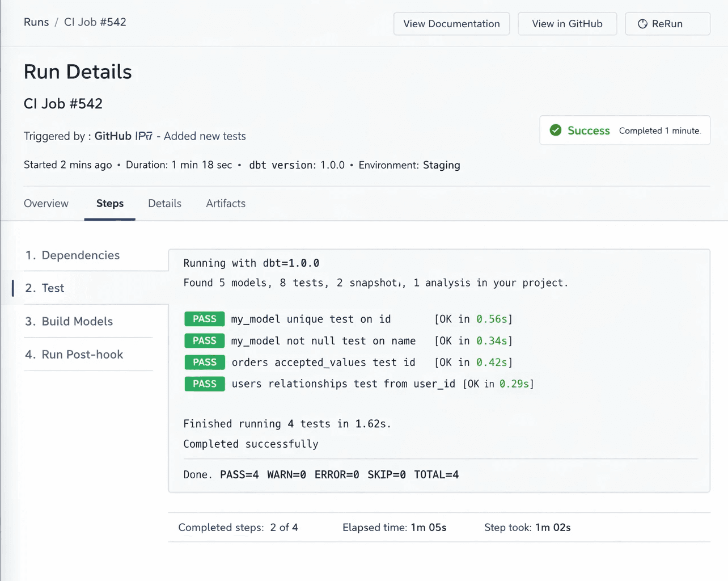Click PASS badge for my_model not null test
The image size is (728, 581).
(205, 340)
